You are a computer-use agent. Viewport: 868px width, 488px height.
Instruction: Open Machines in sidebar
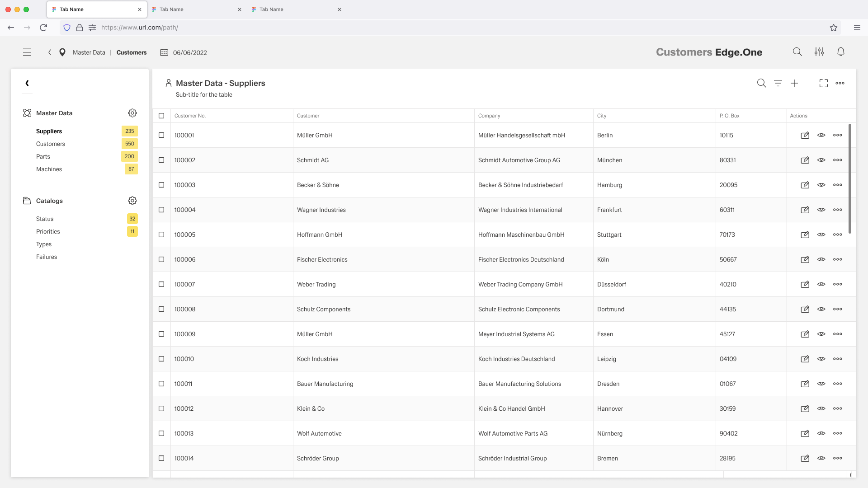[x=49, y=169]
